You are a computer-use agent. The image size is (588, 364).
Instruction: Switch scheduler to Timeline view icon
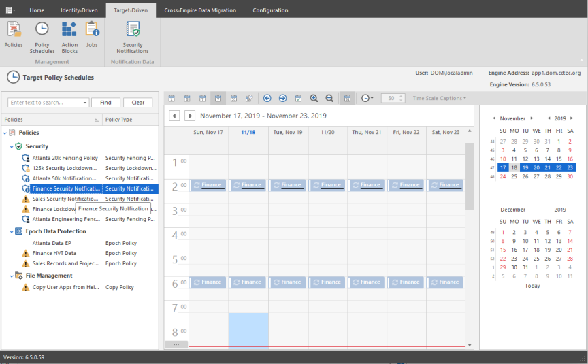pos(249,98)
